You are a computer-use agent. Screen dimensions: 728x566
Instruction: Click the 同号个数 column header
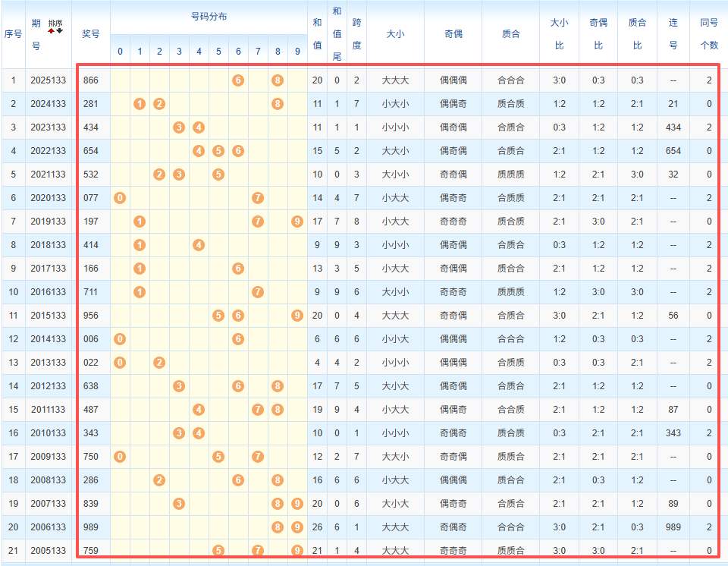tap(709, 34)
